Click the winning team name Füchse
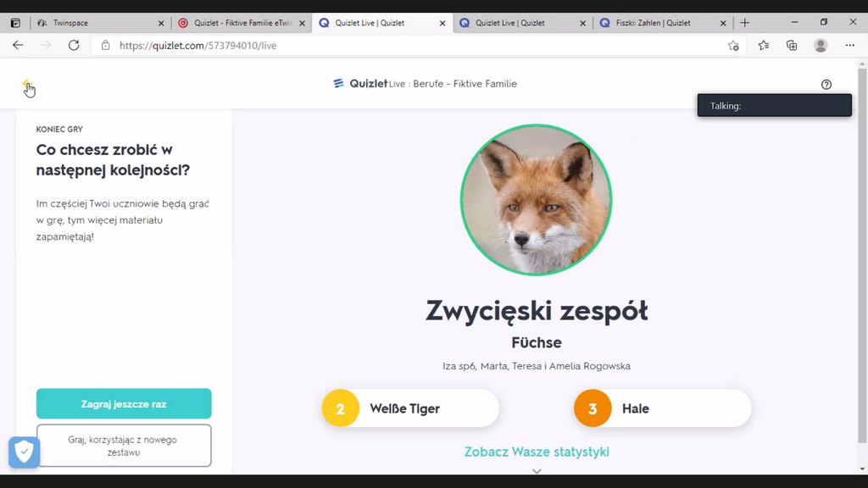 click(537, 342)
